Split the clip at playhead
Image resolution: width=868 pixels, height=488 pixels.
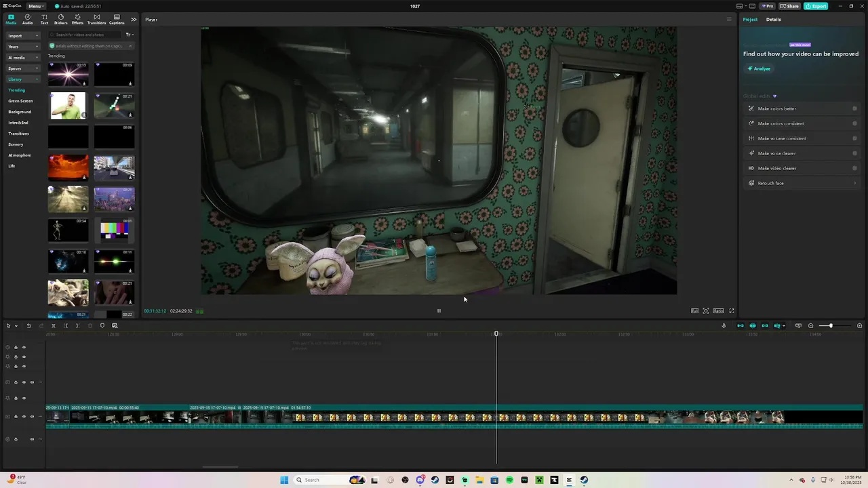pos(53,326)
